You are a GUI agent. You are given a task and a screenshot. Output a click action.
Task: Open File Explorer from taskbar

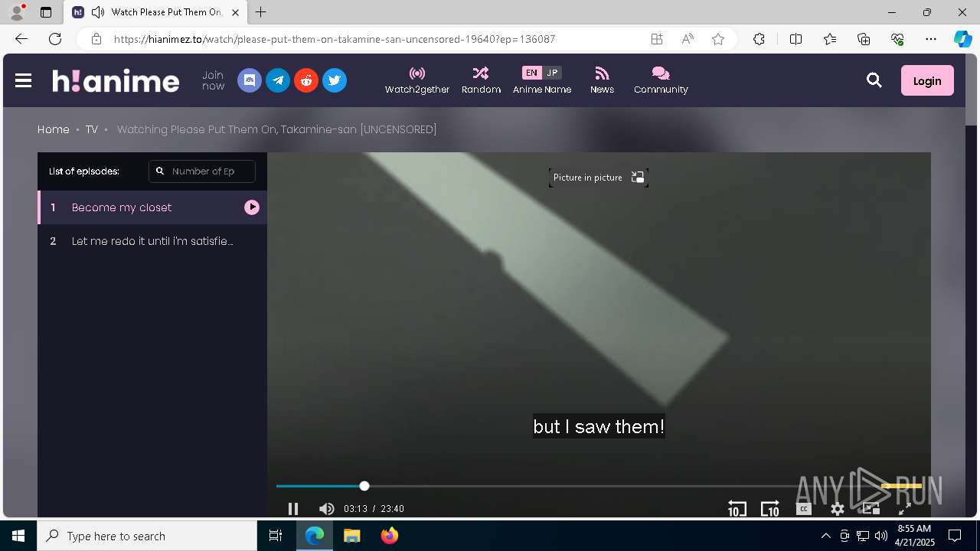(x=351, y=536)
